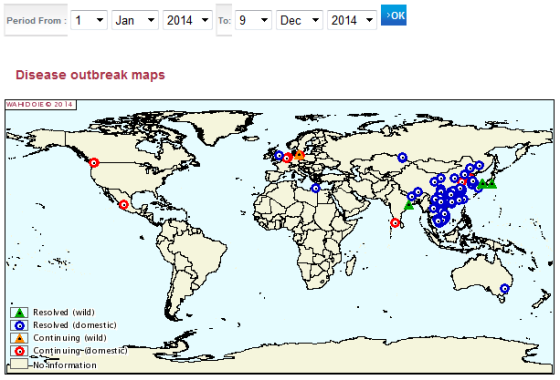
Task: Click the blue OK button
Action: 394,15
